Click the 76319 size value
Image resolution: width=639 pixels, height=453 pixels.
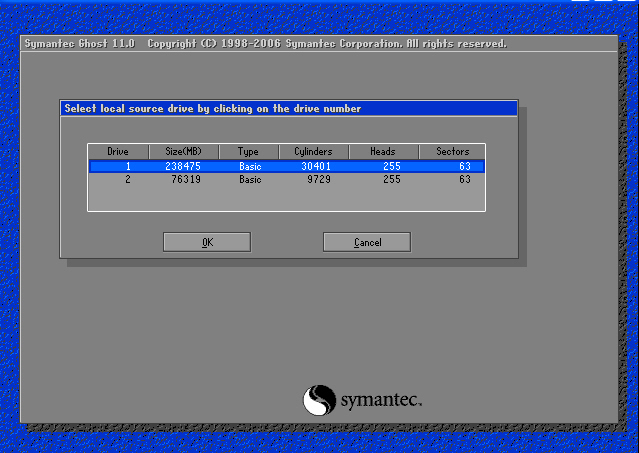pyautogui.click(x=186, y=179)
